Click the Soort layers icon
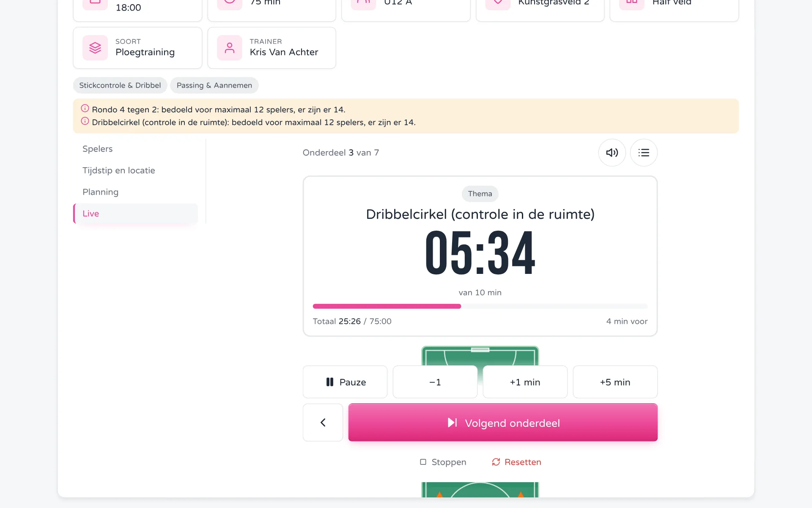812x508 pixels. [95, 48]
